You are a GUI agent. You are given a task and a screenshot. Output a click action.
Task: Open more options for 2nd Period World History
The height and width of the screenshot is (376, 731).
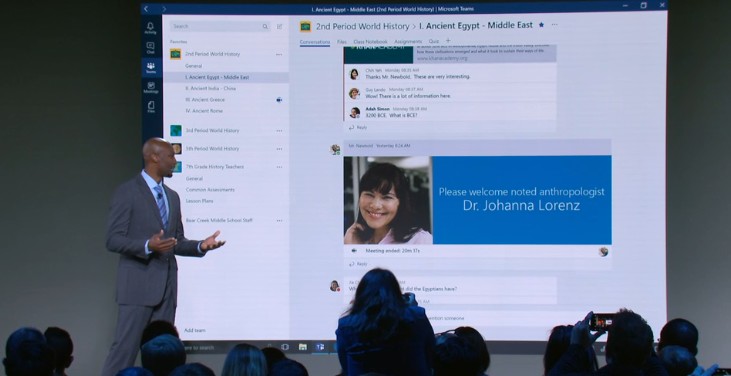coord(279,55)
